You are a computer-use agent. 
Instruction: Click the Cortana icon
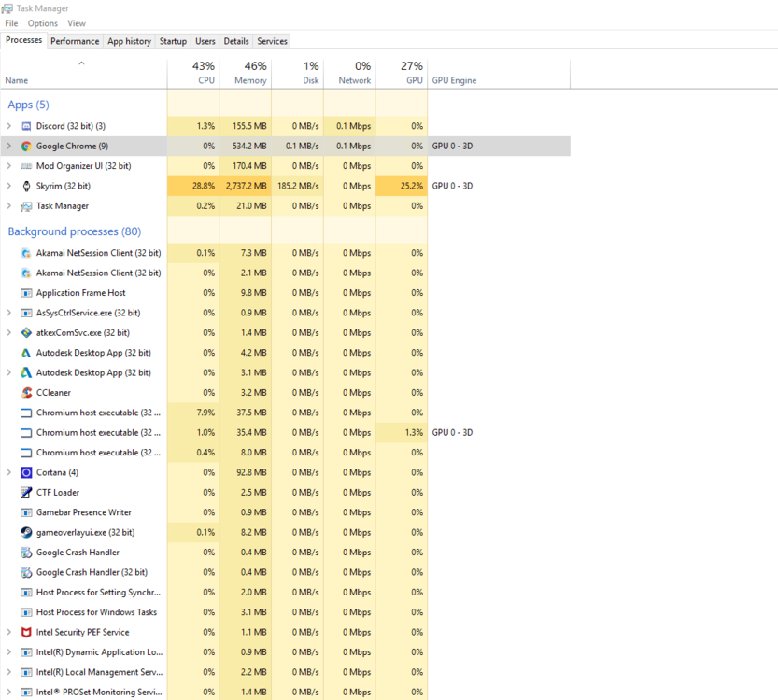(26, 472)
